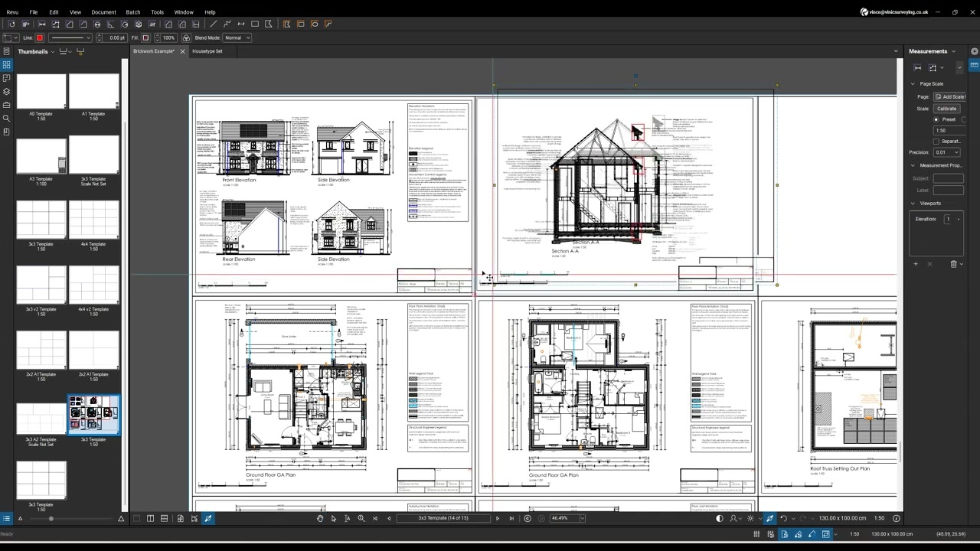The width and height of the screenshot is (980, 551).
Task: Go to the first page
Action: (x=375, y=518)
